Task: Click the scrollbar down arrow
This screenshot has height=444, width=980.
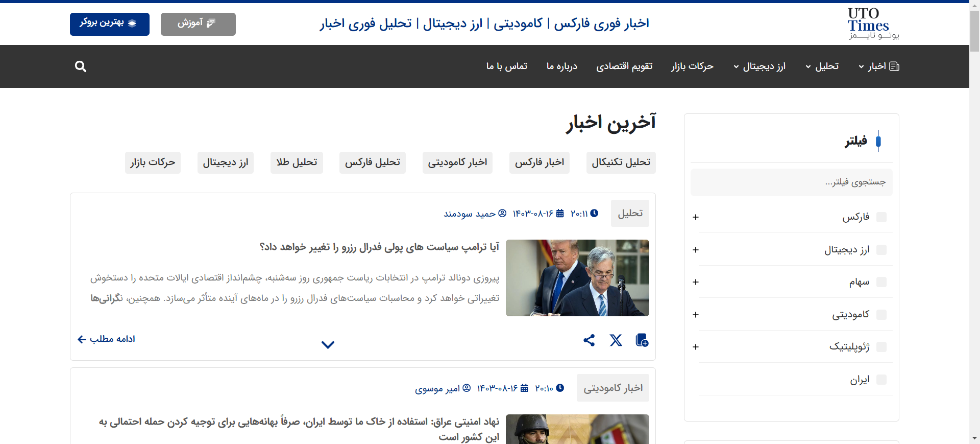Action: click(974, 438)
